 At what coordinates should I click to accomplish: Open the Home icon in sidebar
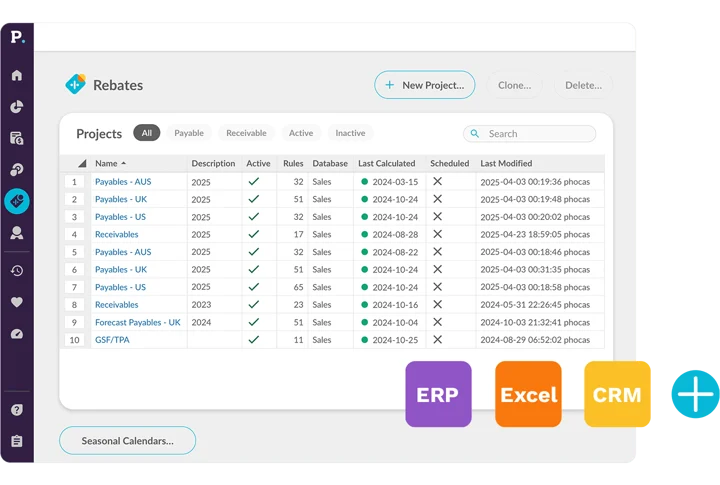(17, 75)
